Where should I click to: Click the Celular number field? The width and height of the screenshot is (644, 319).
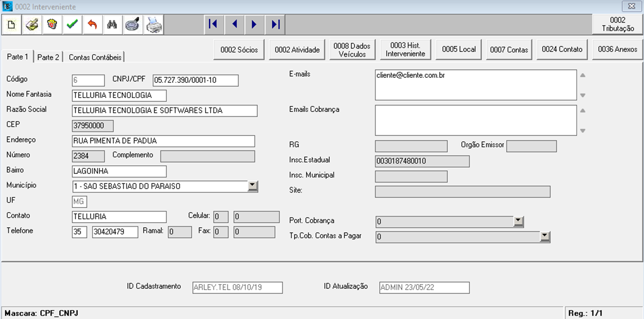[257, 217]
